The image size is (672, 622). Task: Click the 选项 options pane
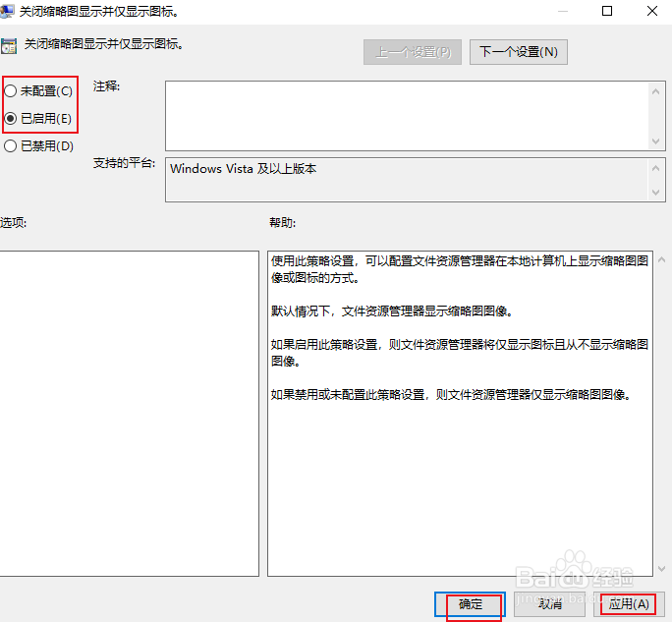tap(129, 414)
